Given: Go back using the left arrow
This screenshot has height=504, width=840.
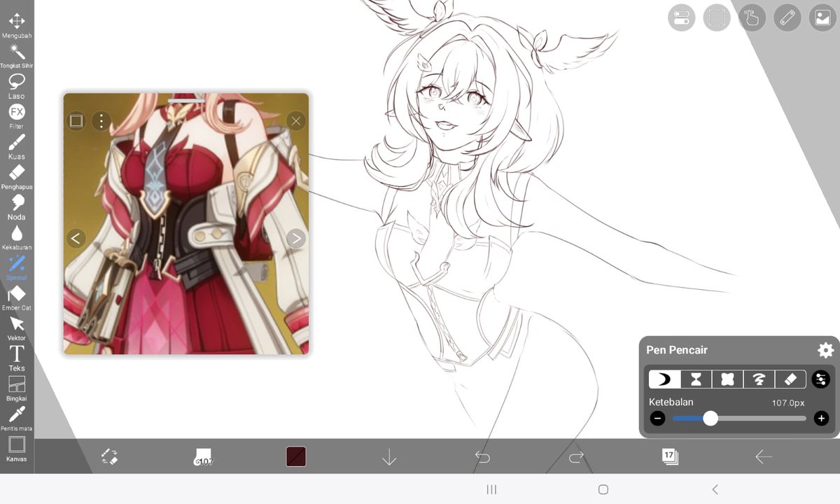Looking at the screenshot, I should coord(763,457).
